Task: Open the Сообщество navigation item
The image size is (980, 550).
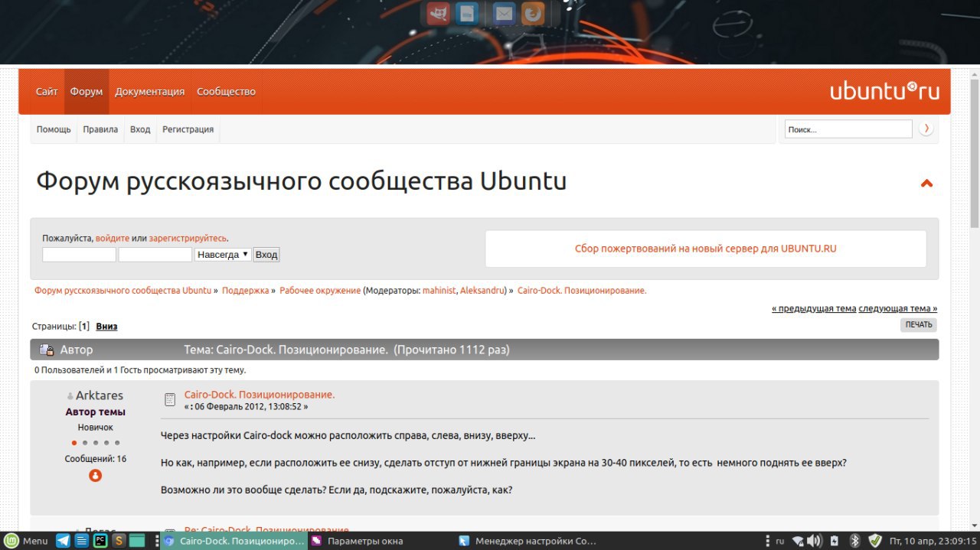Action: click(226, 91)
